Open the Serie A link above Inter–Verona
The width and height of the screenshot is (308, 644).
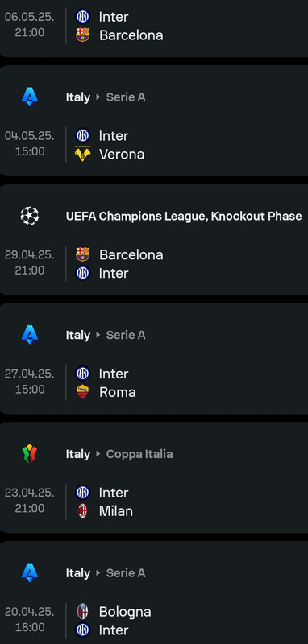tap(126, 97)
